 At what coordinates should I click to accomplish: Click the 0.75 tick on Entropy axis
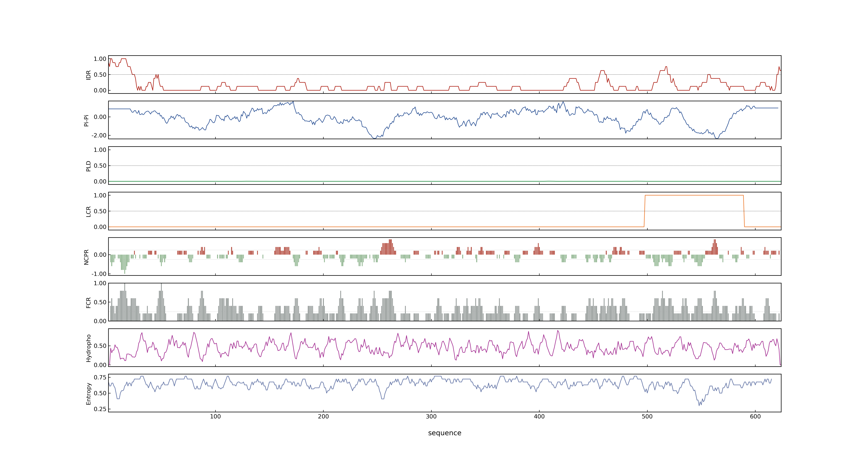pos(100,377)
